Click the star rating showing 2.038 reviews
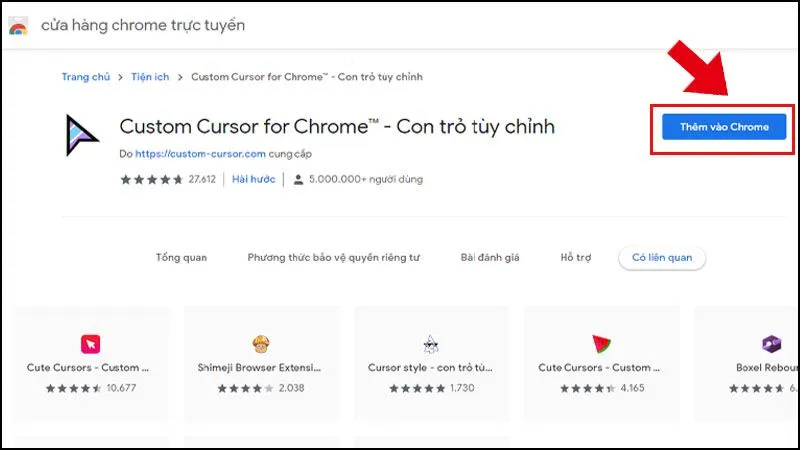Screen dimensions: 800x450 pos(245,388)
